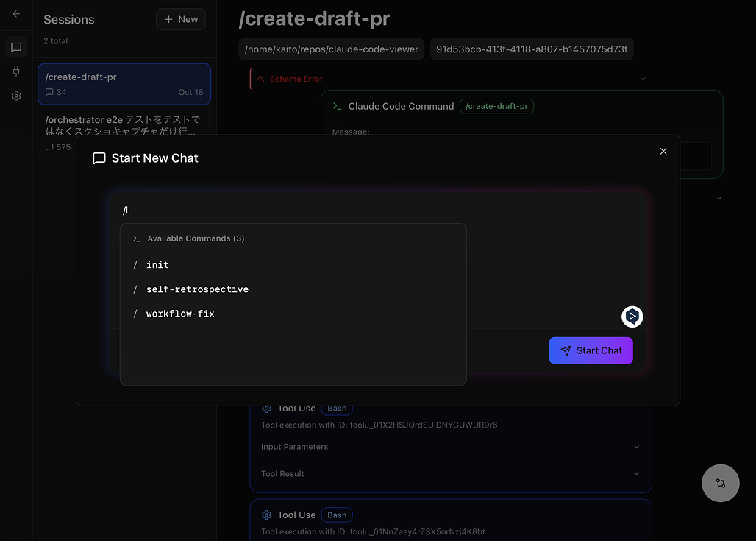This screenshot has width=756, height=541.
Task: Close the Start New Chat dialog
Action: [x=663, y=151]
